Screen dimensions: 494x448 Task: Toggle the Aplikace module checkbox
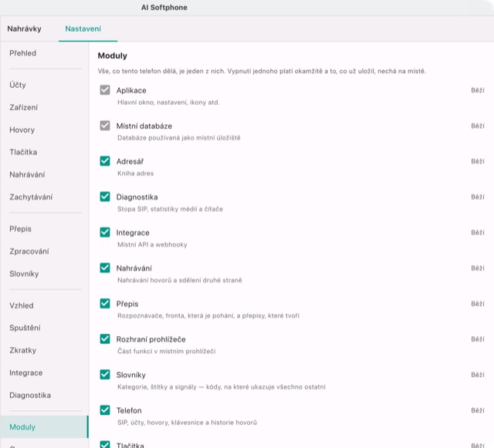point(105,90)
